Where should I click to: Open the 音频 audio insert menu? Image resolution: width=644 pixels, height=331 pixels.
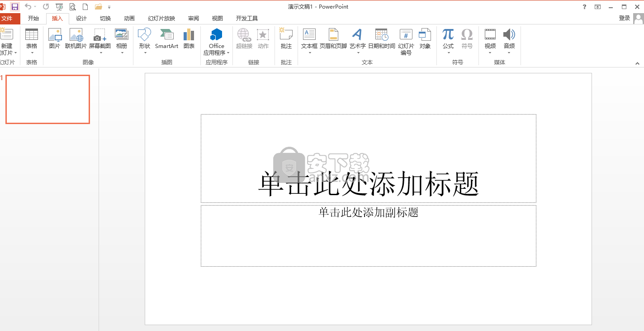(x=509, y=41)
